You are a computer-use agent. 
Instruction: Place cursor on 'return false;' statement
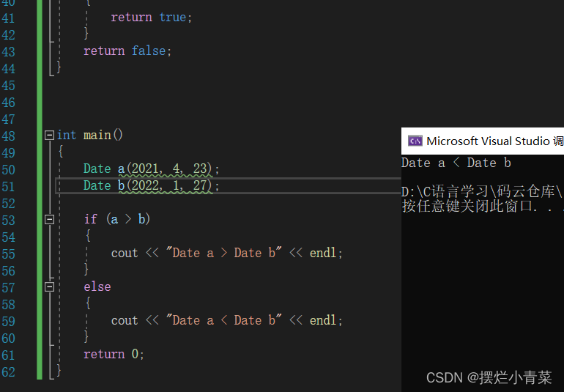127,51
